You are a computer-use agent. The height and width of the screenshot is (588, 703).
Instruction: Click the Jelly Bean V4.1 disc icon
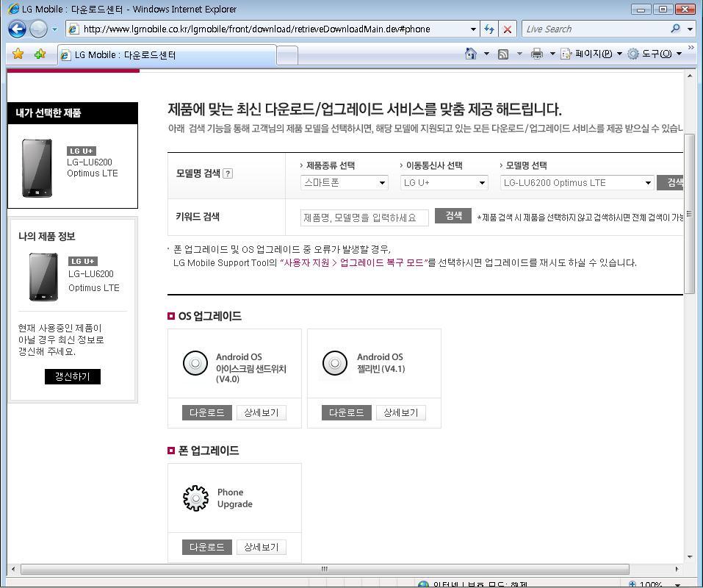click(335, 363)
